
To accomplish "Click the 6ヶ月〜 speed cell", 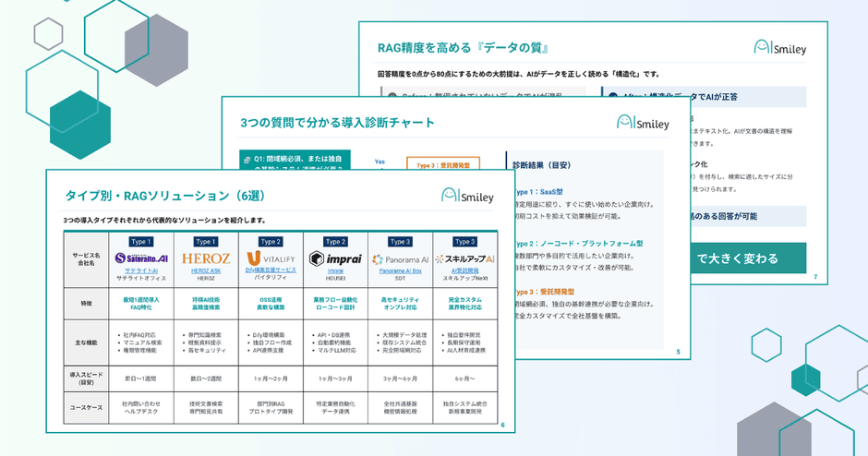I will [465, 379].
